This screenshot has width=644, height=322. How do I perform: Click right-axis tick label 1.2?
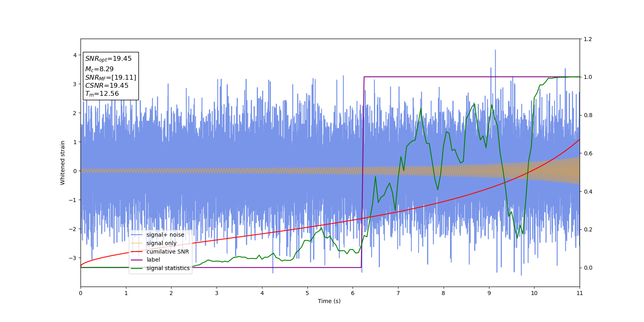[588, 39]
